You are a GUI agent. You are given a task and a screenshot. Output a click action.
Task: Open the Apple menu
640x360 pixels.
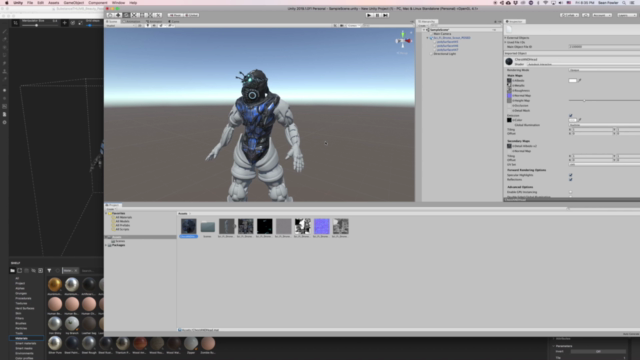(x=7, y=2)
